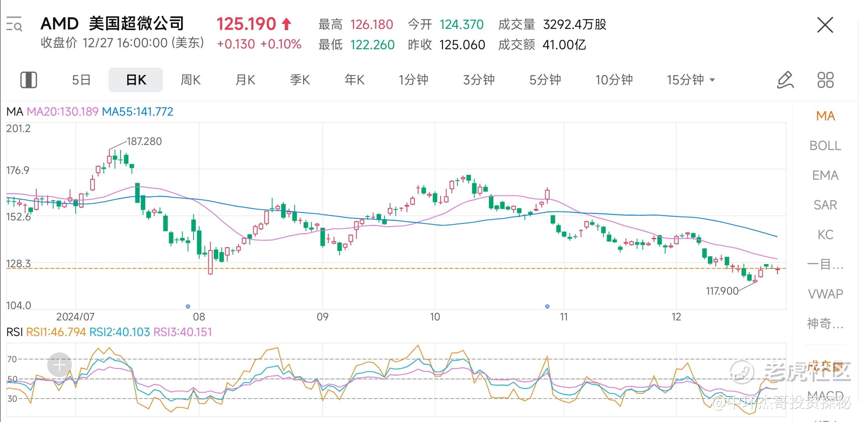Toggle the split-panel layout icon

(x=28, y=80)
